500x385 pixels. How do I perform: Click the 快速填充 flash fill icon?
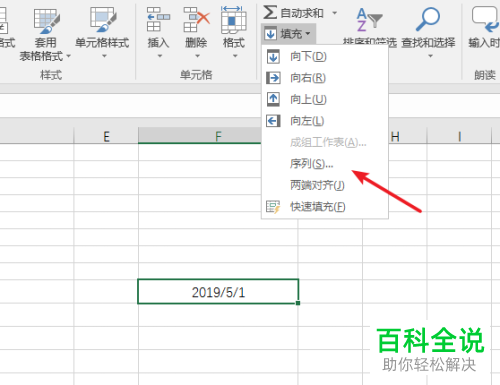[273, 207]
